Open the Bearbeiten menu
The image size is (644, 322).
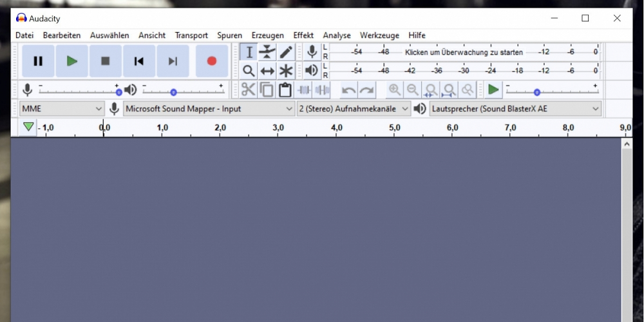click(62, 35)
